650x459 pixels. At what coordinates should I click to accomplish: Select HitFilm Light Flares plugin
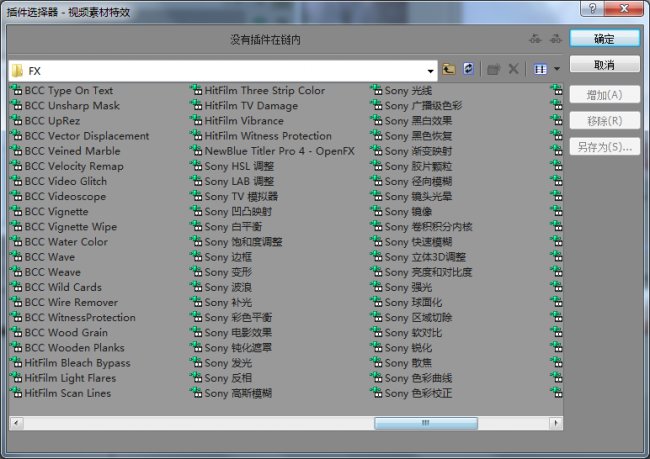pyautogui.click(x=63, y=378)
